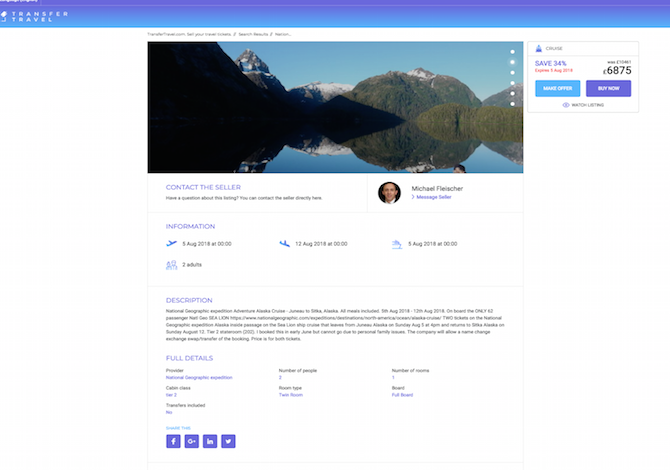Select the second image carousel dot
Viewport: 670px width, 470px height.
pyautogui.click(x=513, y=62)
